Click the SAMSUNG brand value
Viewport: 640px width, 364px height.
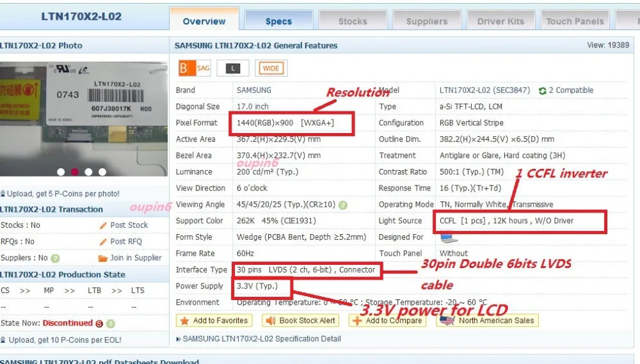point(254,90)
